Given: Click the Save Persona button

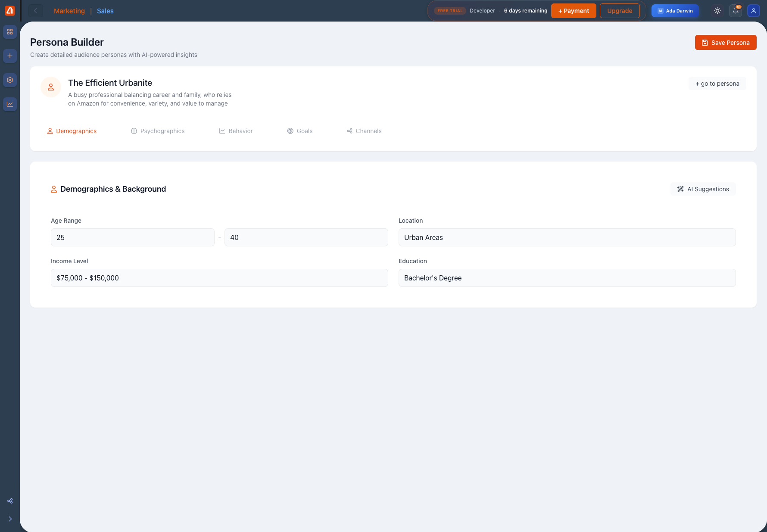Looking at the screenshot, I should coord(725,43).
